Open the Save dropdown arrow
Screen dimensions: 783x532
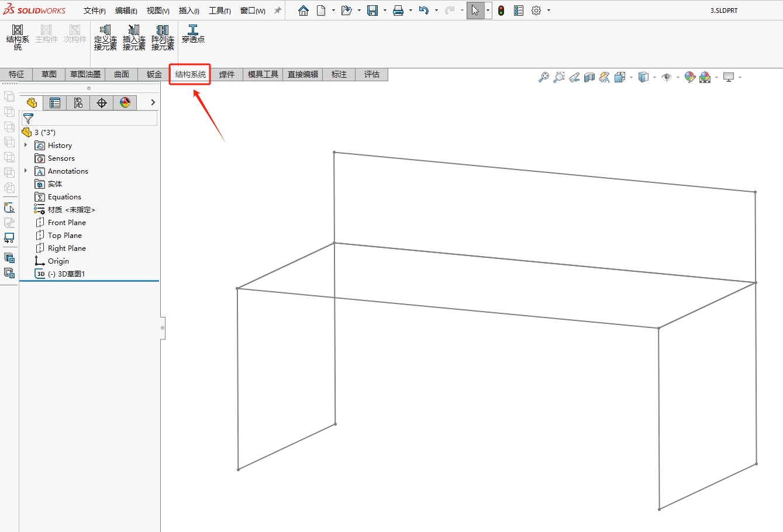click(385, 11)
